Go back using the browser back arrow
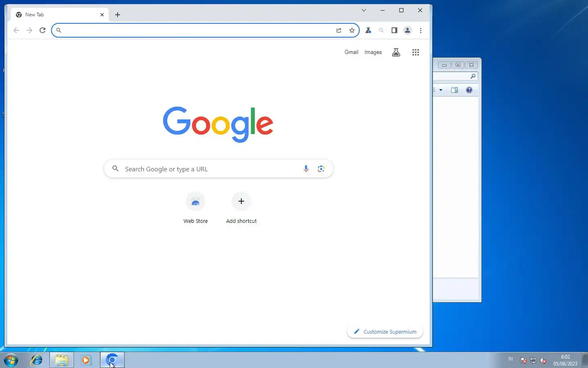This screenshot has width=588, height=368. tap(16, 30)
